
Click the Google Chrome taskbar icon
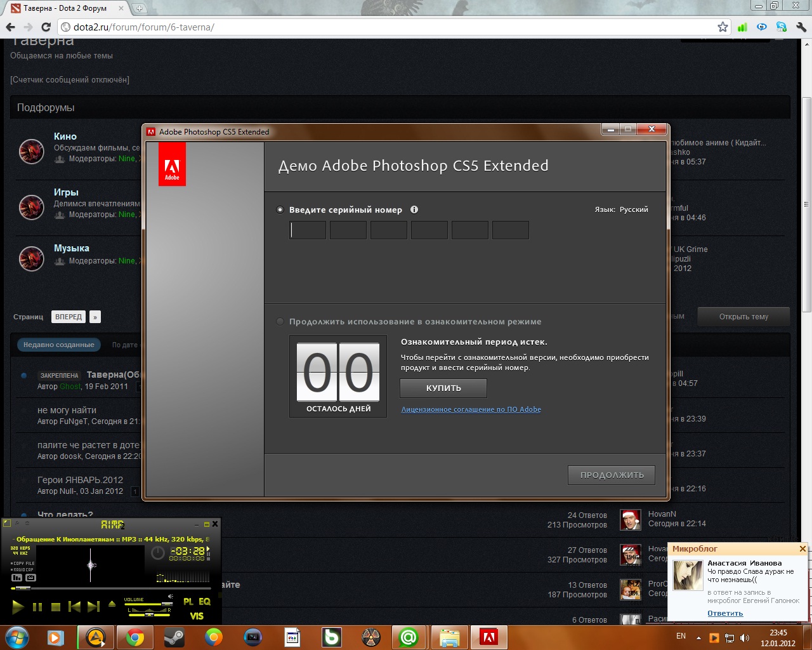coord(135,637)
